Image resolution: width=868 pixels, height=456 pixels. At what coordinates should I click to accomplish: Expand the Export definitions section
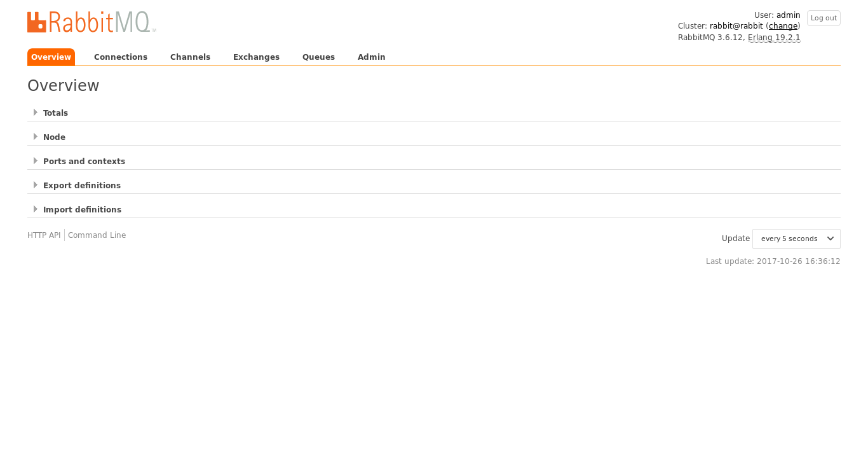tap(81, 185)
